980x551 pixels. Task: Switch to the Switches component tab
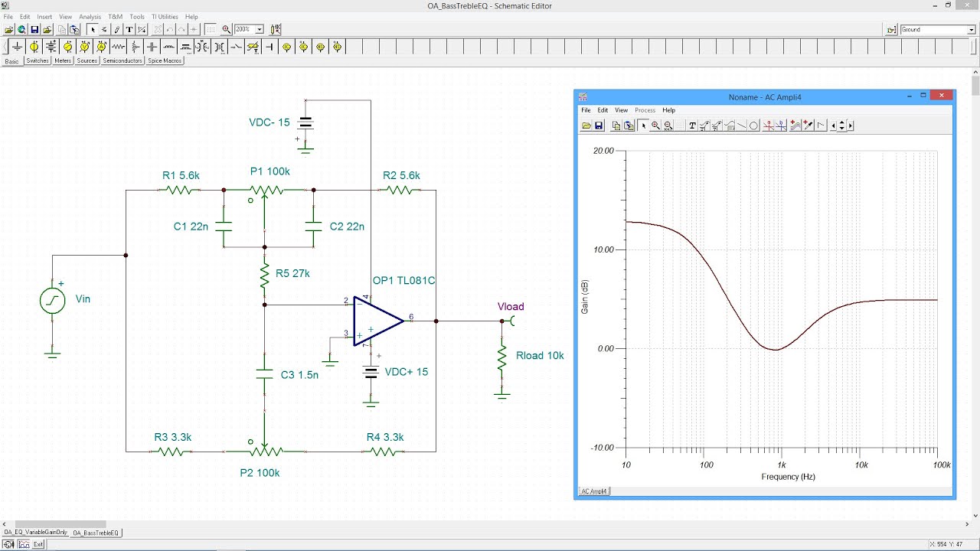[x=38, y=60]
